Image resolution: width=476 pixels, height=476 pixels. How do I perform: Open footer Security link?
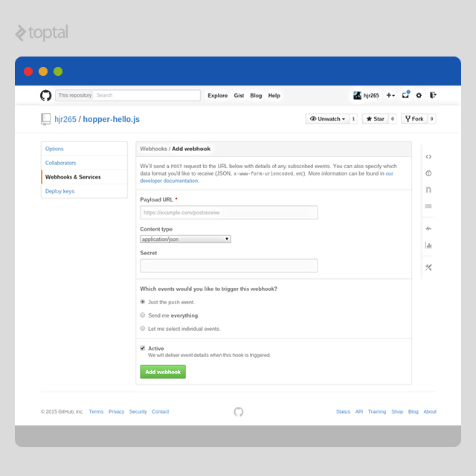pos(138,411)
